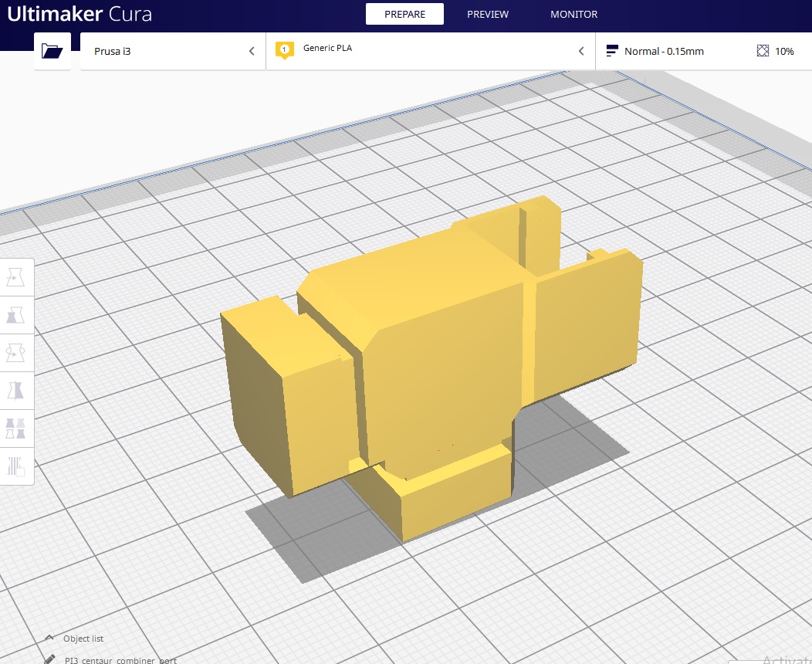
Task: Select the Mirror tool in left toolbar
Action: (15, 391)
